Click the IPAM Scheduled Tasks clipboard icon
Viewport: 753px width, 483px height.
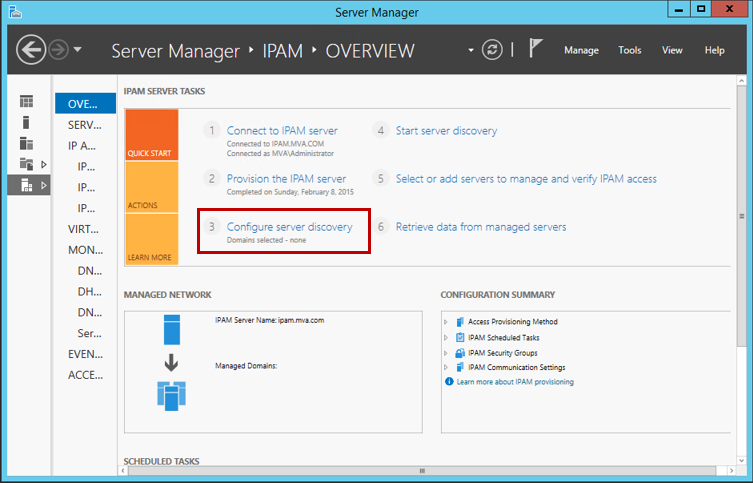(460, 338)
